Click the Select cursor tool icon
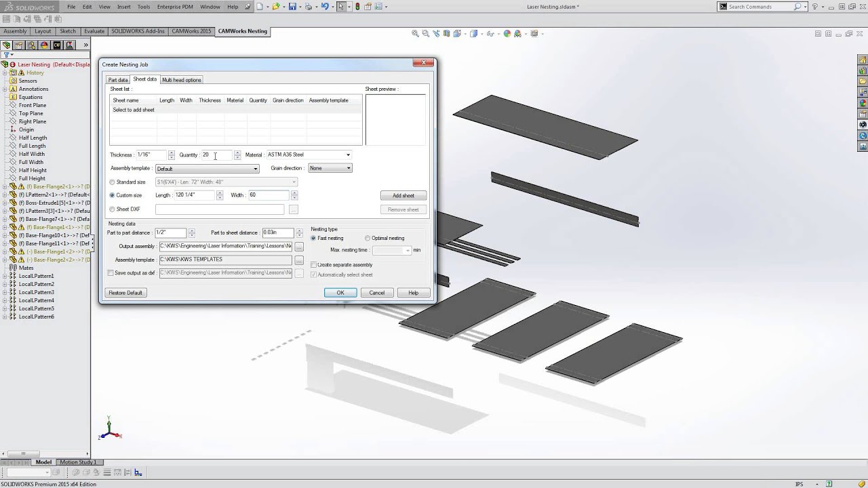The width and height of the screenshot is (868, 488). pos(341,7)
